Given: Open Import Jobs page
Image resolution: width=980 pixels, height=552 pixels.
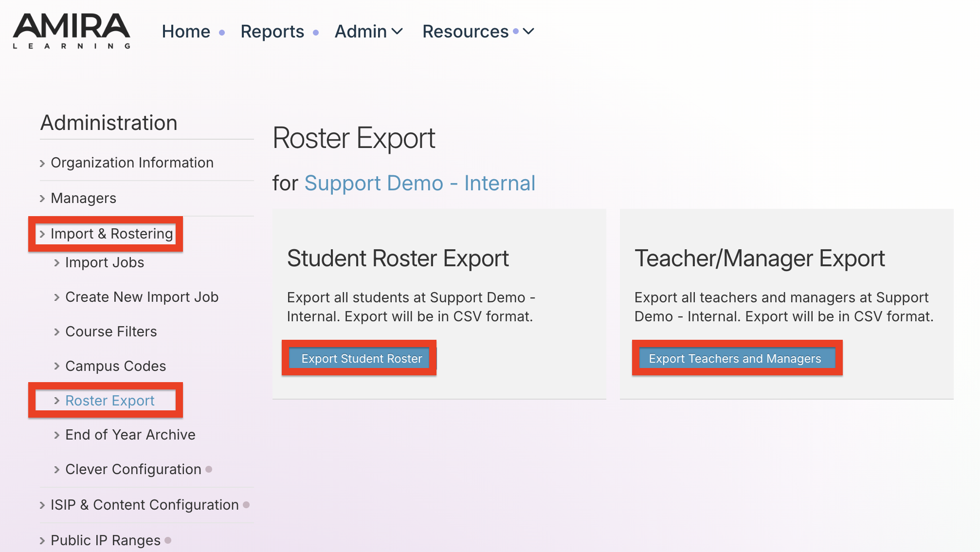Looking at the screenshot, I should point(105,262).
